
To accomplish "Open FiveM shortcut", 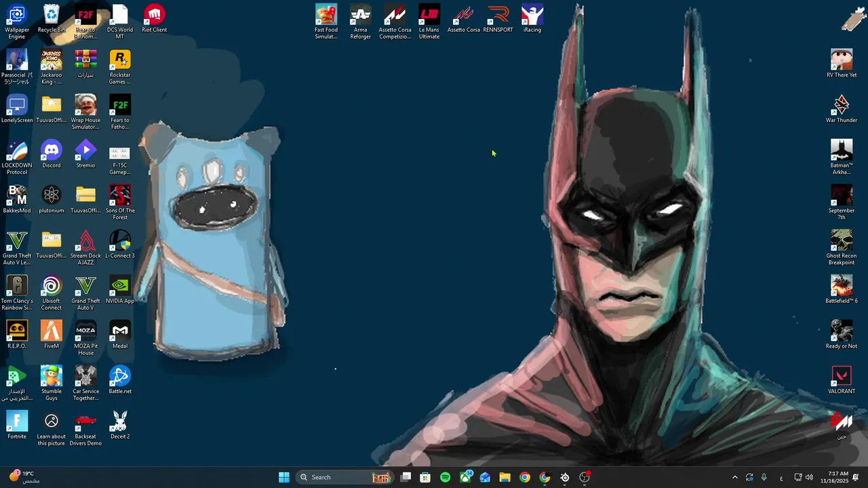I will [52, 335].
